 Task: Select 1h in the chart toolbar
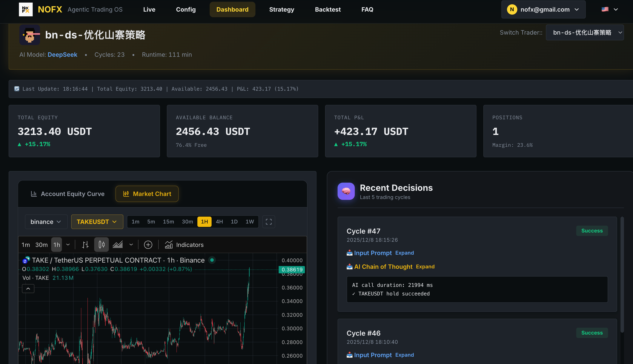(x=57, y=245)
